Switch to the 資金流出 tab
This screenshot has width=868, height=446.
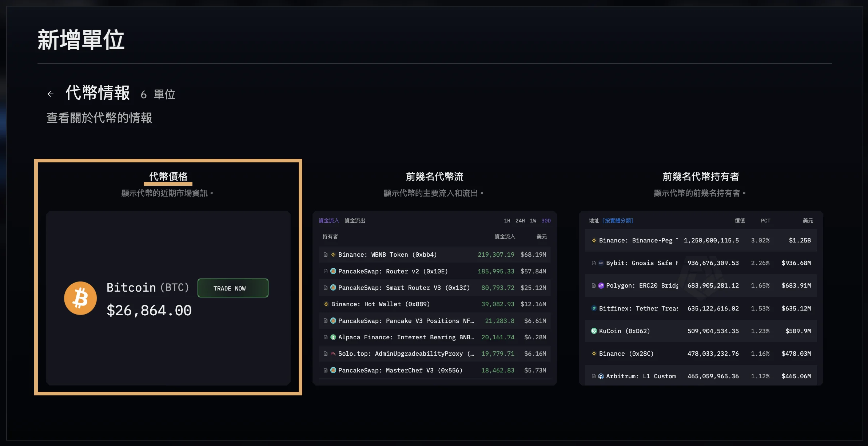[x=355, y=221]
